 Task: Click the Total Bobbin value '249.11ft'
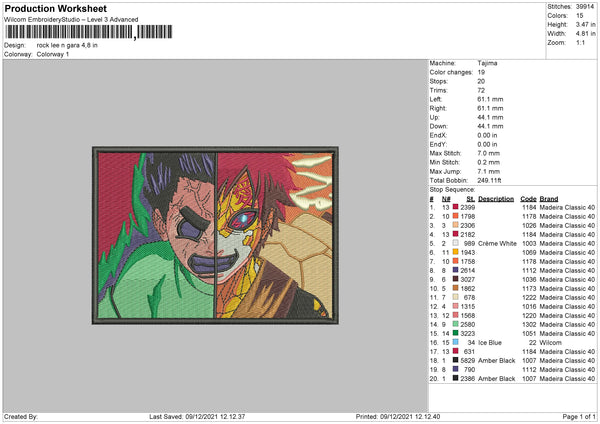click(489, 180)
